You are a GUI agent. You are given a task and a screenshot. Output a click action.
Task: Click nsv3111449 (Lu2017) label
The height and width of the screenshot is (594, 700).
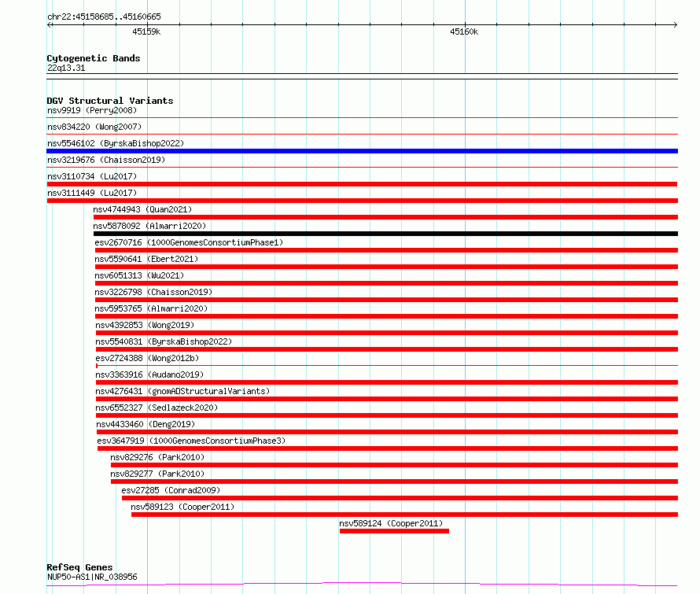click(92, 193)
